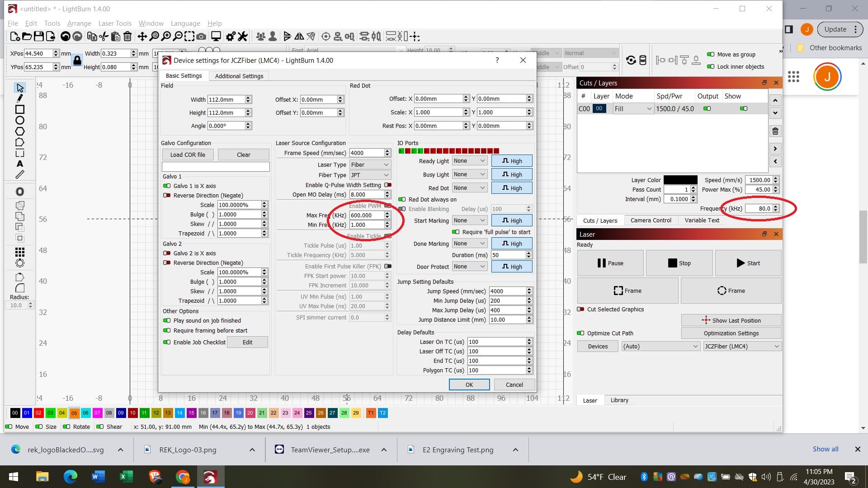Switch to Library tab
This screenshot has width=868, height=488.
pos(619,400)
